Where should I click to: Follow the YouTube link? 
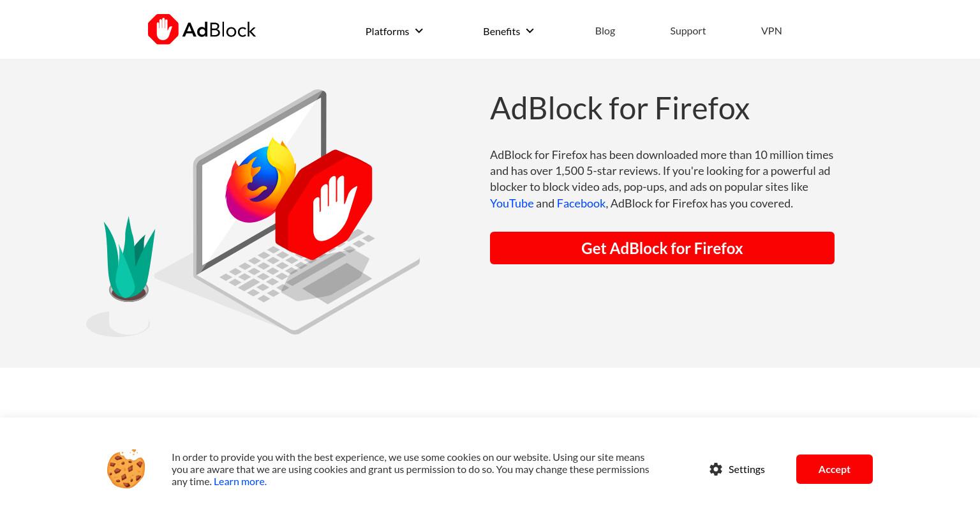512,203
